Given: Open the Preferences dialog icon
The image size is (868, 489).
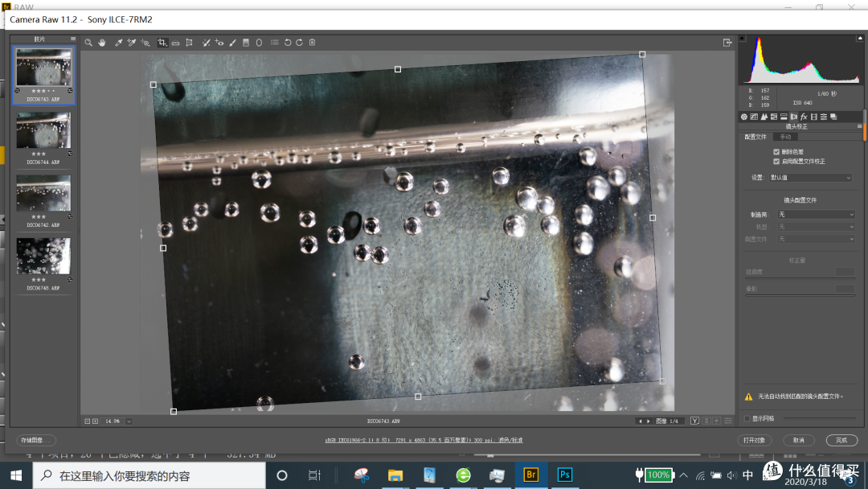Looking at the screenshot, I should [x=275, y=43].
